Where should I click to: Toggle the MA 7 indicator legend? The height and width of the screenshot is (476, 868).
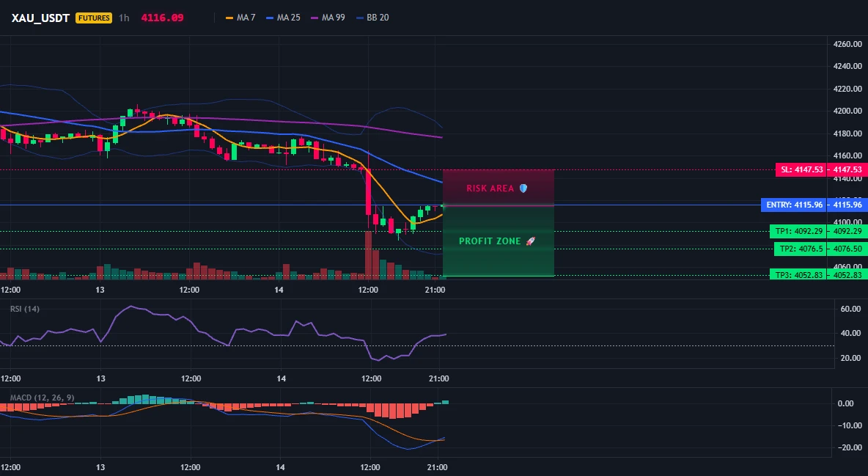pyautogui.click(x=240, y=18)
